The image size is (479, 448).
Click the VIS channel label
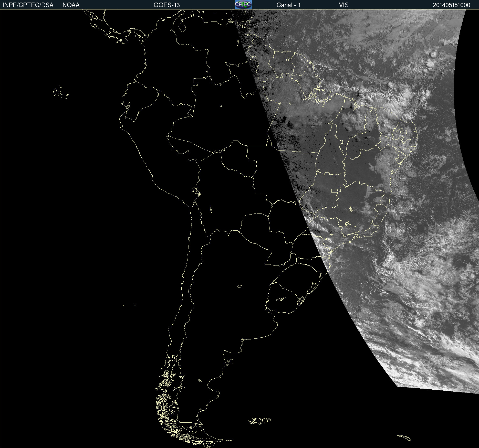point(344,5)
